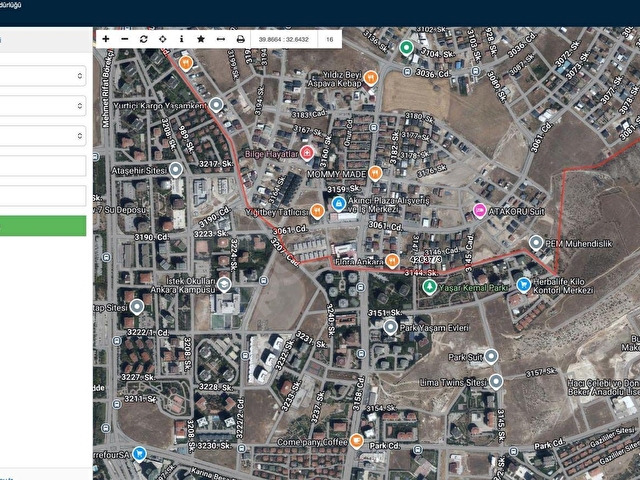Click the 3223. Sk. street label
This screenshot has width=640, height=480.
tap(210, 234)
